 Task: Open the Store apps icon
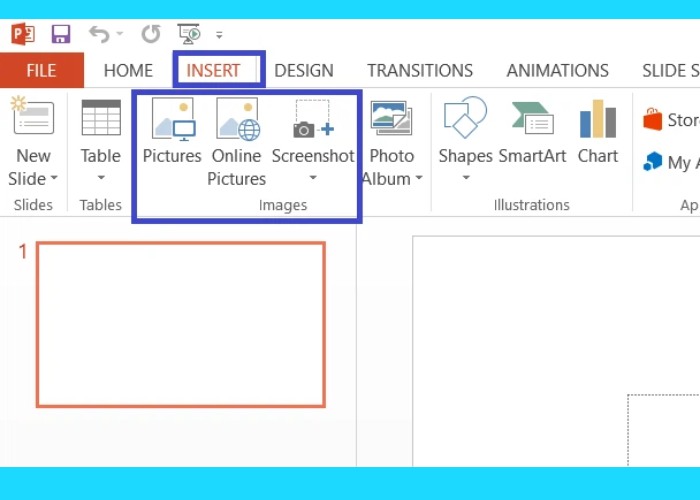[x=654, y=120]
